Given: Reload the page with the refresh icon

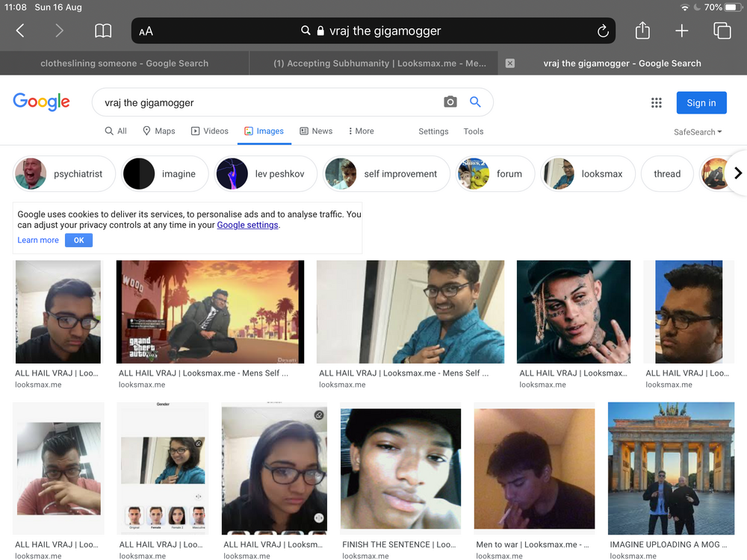Looking at the screenshot, I should (x=603, y=31).
